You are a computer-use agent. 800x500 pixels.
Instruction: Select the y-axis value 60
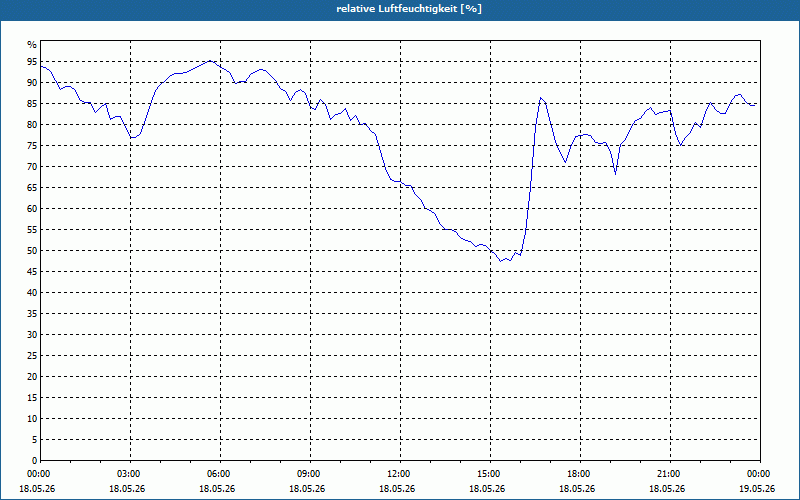click(32, 209)
